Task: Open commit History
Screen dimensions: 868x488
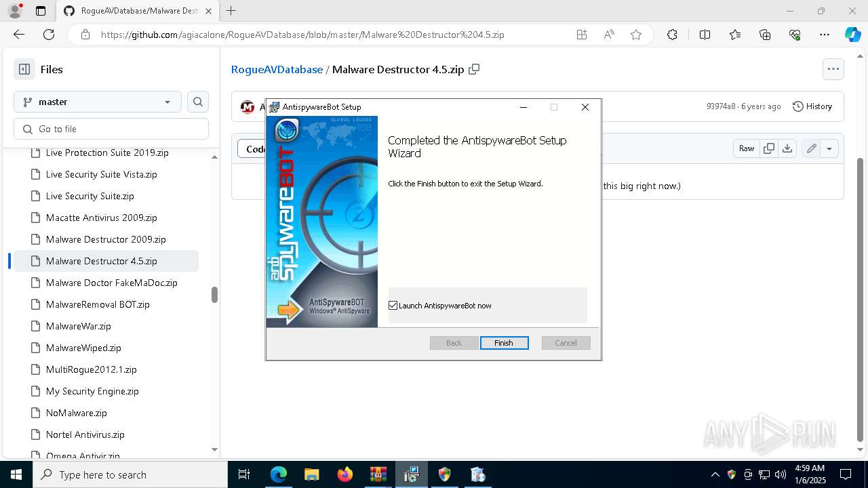Action: click(812, 106)
